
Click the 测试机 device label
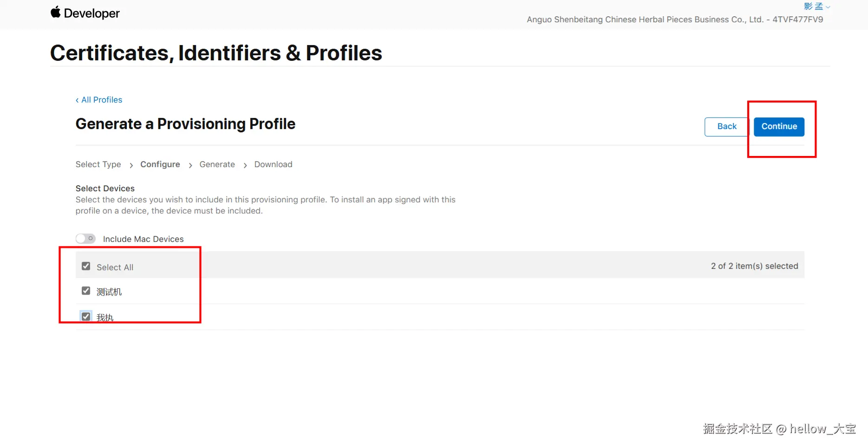click(109, 292)
